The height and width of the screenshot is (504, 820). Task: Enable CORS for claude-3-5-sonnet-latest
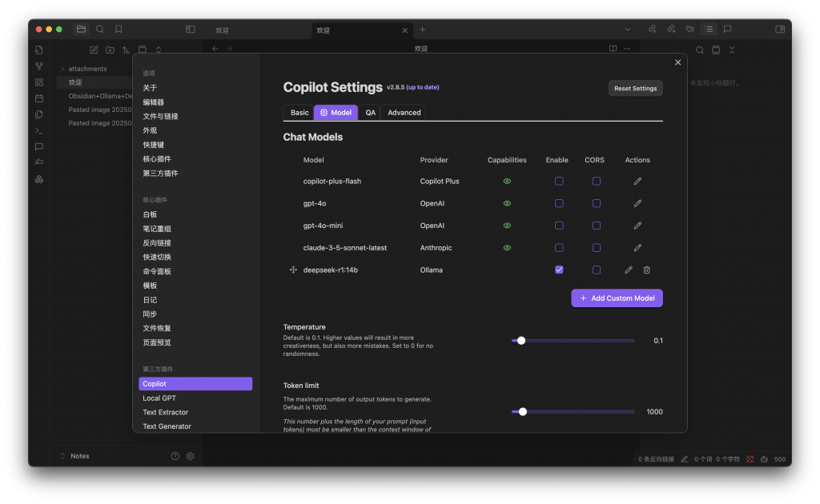[596, 248]
